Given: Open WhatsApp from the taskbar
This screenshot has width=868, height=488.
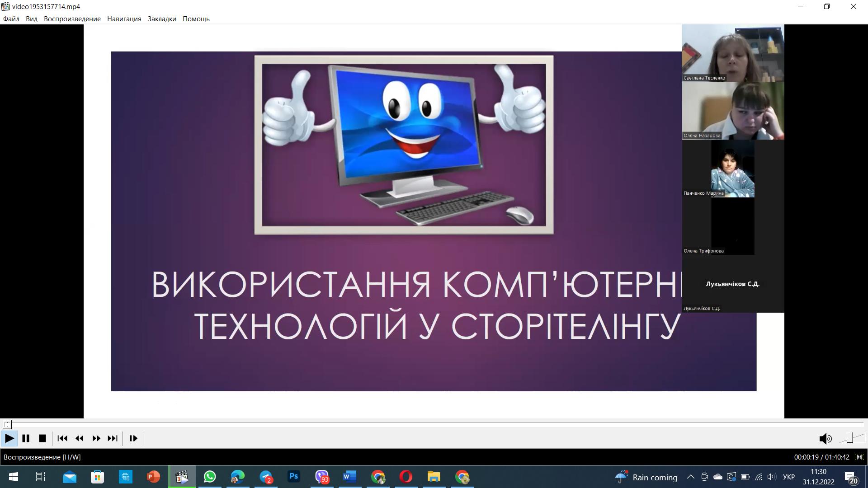Looking at the screenshot, I should tap(210, 477).
